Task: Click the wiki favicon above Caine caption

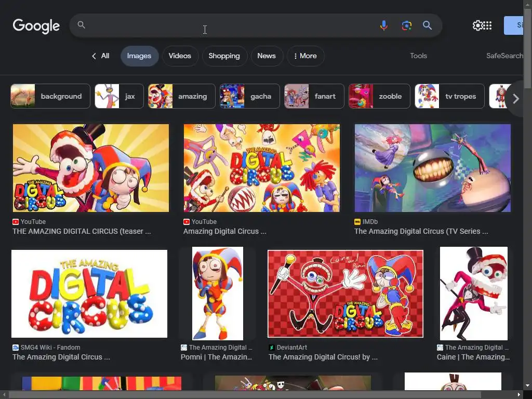Action: click(440, 348)
